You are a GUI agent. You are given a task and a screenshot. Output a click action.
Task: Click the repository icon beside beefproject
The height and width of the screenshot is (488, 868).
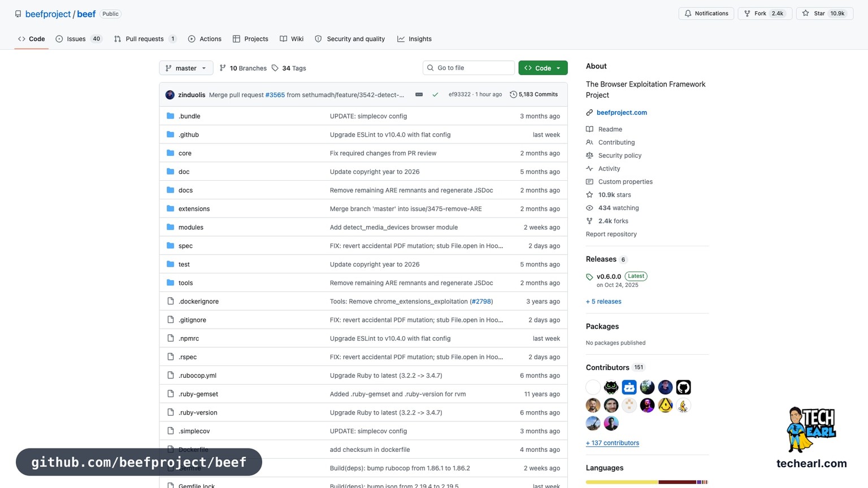click(18, 14)
